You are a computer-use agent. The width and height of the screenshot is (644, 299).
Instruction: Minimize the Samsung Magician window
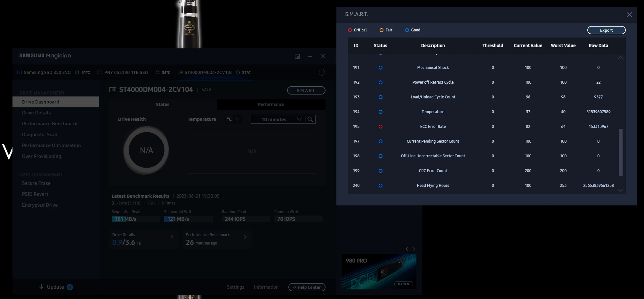pos(310,56)
